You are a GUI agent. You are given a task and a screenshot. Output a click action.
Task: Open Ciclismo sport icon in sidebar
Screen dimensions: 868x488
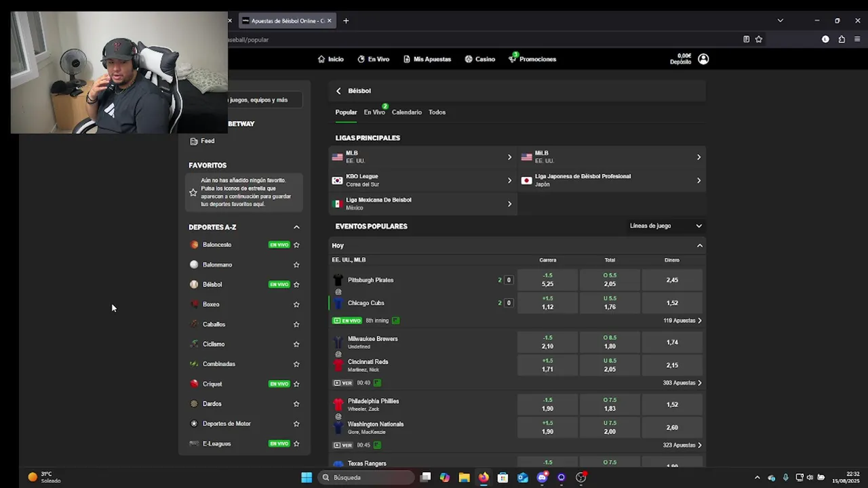(194, 344)
